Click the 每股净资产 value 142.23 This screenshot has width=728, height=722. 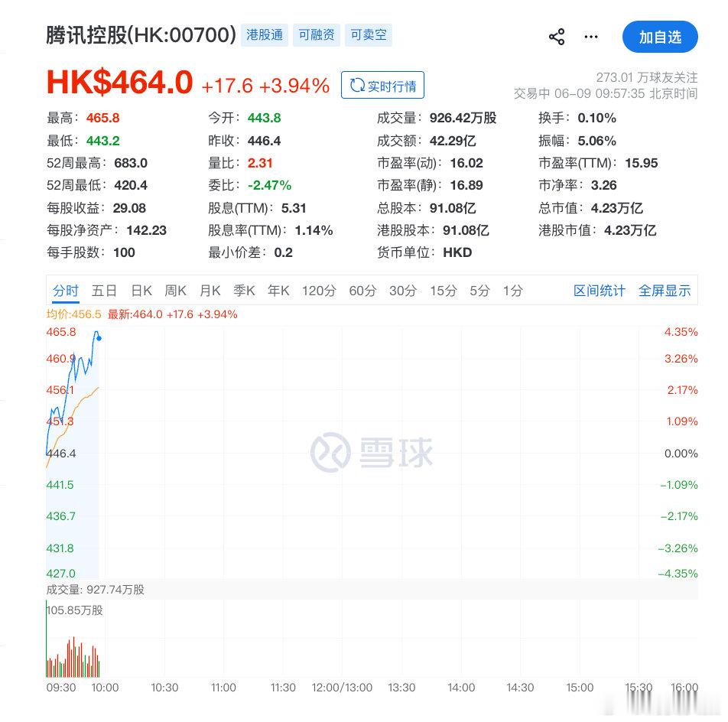(x=146, y=230)
